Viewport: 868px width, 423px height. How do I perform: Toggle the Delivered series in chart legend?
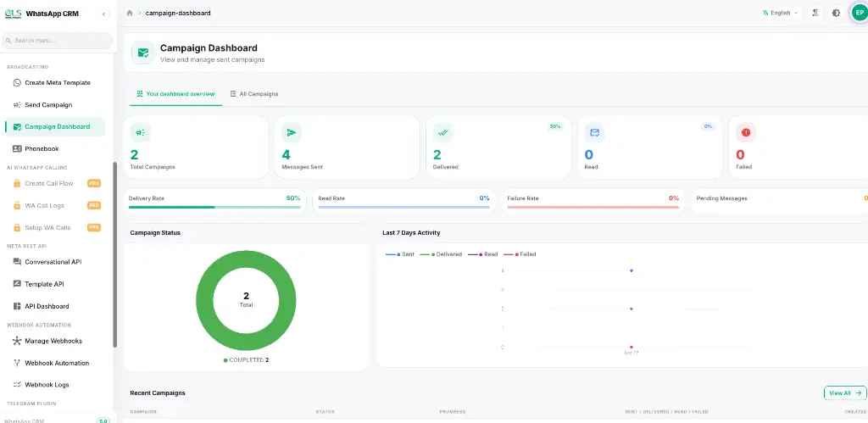pyautogui.click(x=441, y=254)
